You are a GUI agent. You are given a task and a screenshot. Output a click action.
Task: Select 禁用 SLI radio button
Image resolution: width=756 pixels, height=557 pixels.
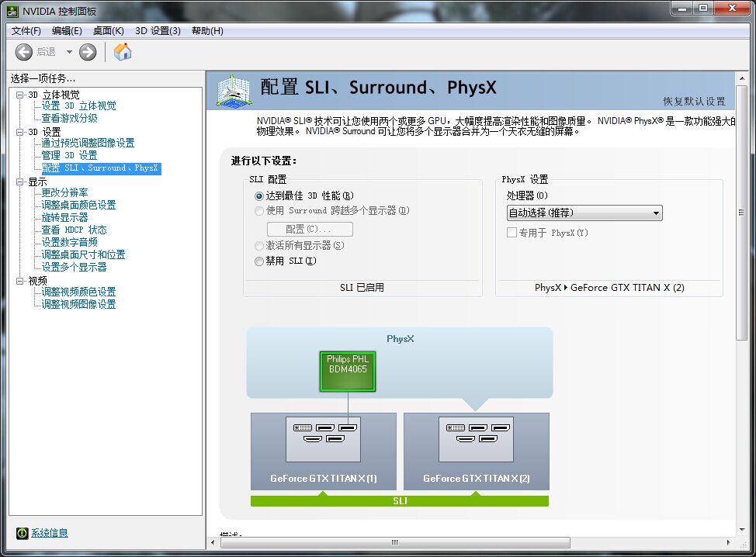[259, 261]
